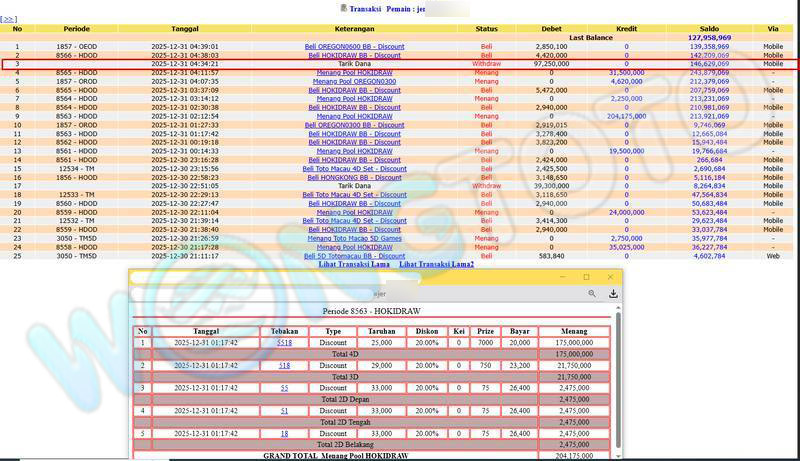
Task: Click Tebakan number 518 link
Action: pyautogui.click(x=284, y=365)
